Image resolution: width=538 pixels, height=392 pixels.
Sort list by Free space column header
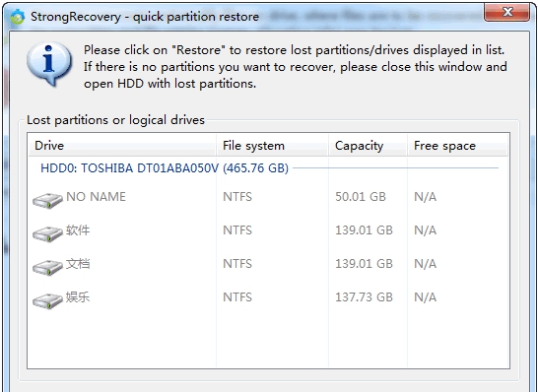click(457, 146)
